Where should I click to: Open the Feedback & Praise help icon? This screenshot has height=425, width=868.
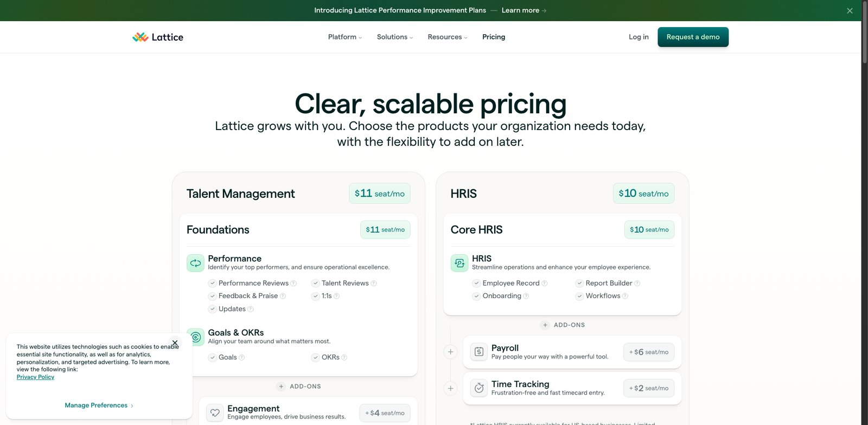pos(283,296)
